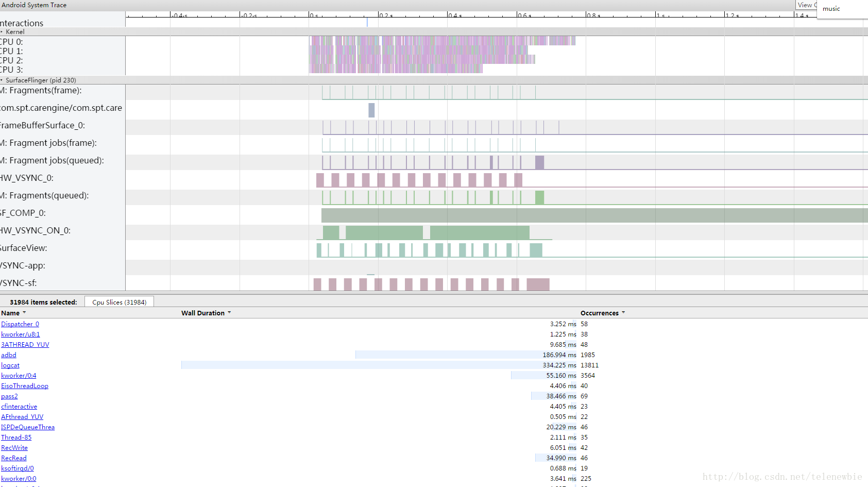Select the first short HW_VSYNC_ON_0 slice
The width and height of the screenshot is (868, 487).
[x=331, y=232]
